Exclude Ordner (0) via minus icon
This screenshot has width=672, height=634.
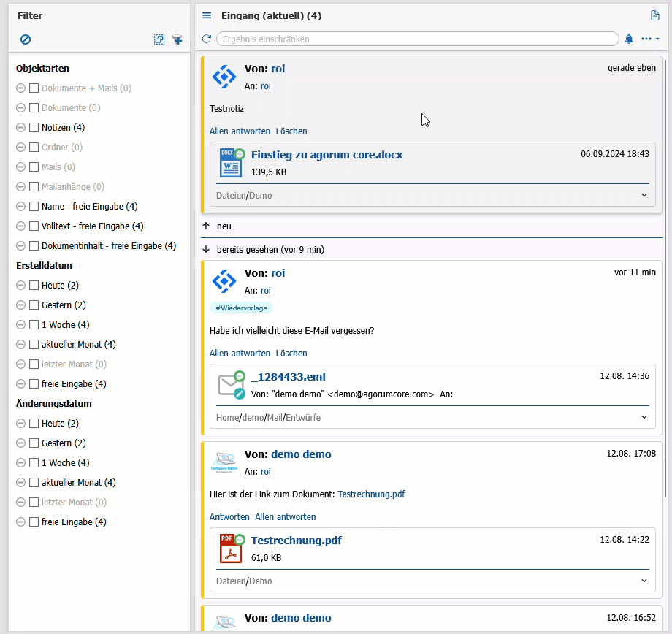(x=20, y=147)
